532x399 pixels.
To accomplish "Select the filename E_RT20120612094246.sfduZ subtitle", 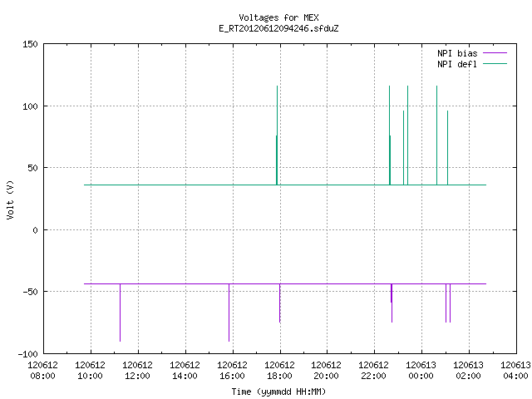I will click(x=278, y=28).
